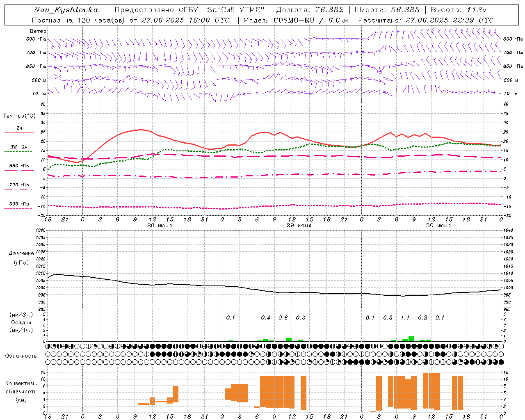Screen dimensions: 525x420
Task: Select the "Td 2м" dew point legend
Action: point(19,147)
